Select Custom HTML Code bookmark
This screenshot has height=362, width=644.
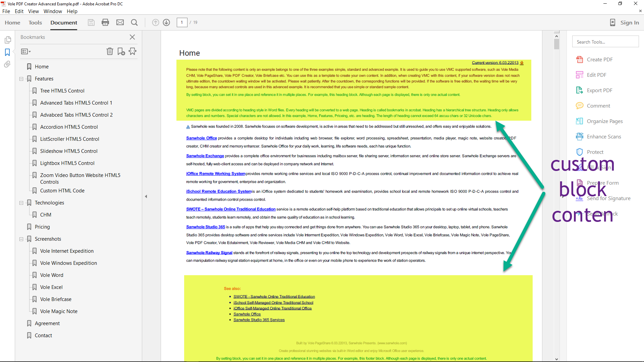[62, 191]
